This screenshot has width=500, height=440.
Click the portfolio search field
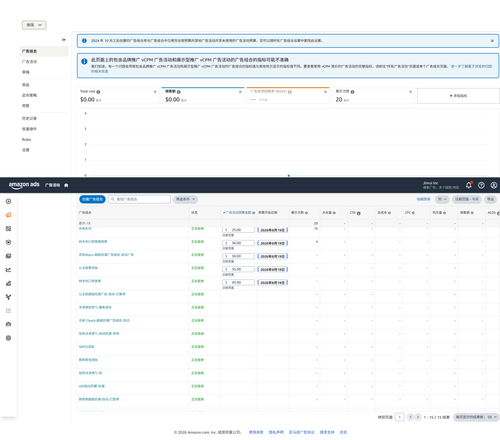pyautogui.click(x=139, y=199)
